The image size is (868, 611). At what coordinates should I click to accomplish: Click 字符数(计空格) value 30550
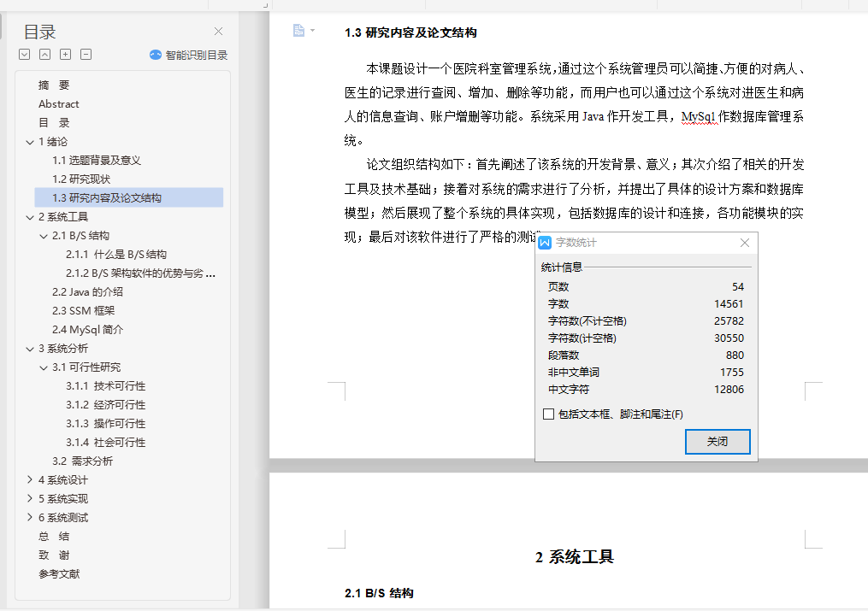(729, 338)
